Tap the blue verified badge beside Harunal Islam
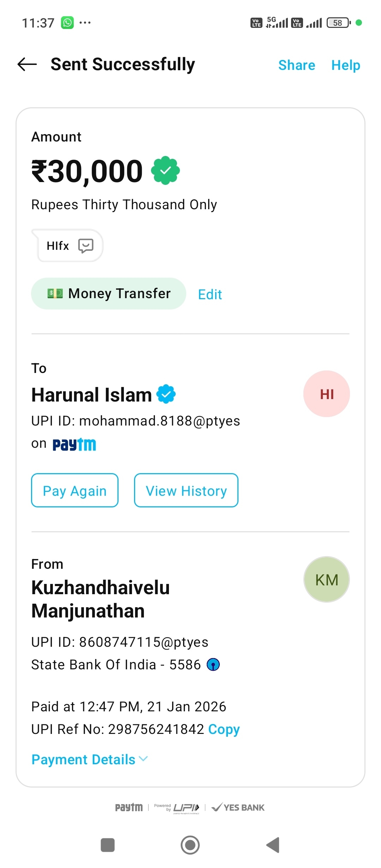This screenshot has width=381, height=868. click(166, 394)
